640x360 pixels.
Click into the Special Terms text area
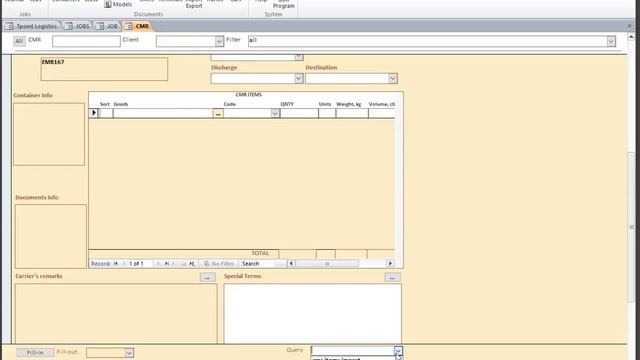(x=313, y=313)
